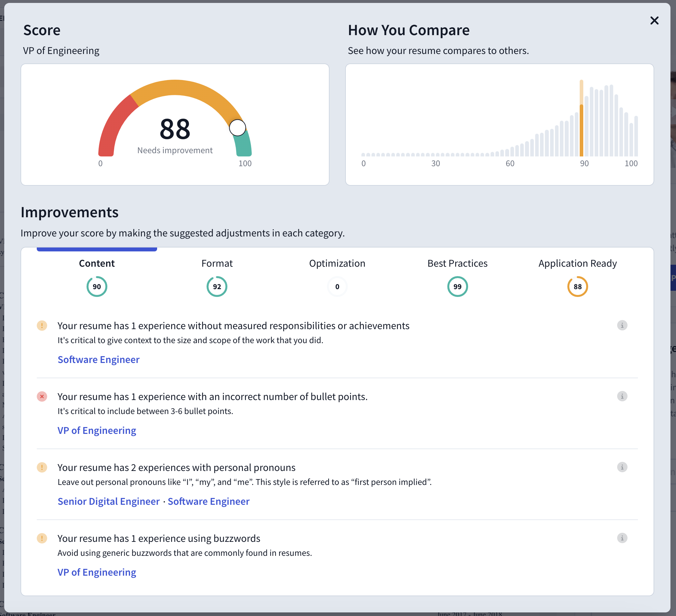Click yellow warning icon beside personal pronouns
This screenshot has height=616, width=676.
tap(42, 467)
